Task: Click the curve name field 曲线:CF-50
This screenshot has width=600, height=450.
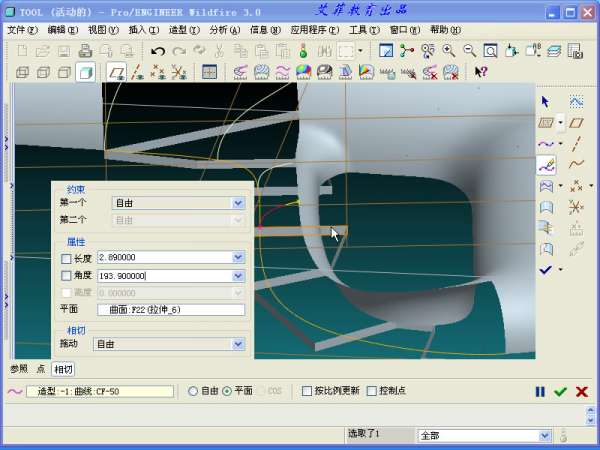Action: tap(100, 391)
